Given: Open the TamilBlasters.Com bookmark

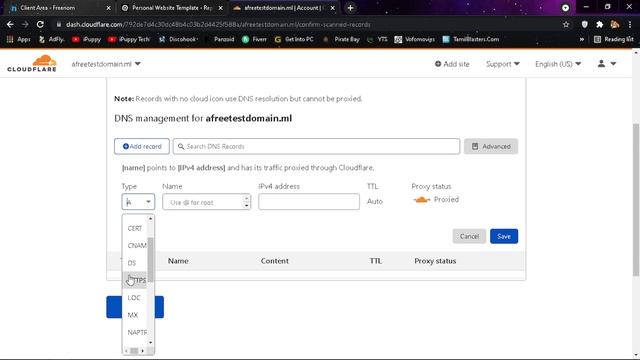Looking at the screenshot, I should coord(471,39).
